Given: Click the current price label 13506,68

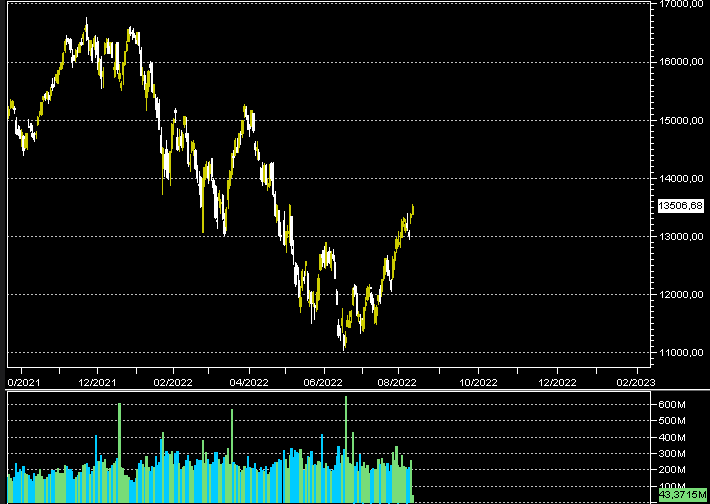Looking at the screenshot, I should (x=681, y=206).
